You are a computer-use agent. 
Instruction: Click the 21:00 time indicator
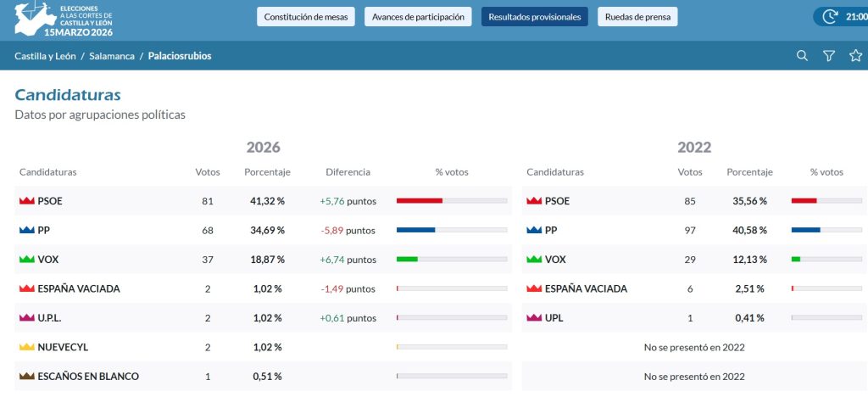tap(856, 17)
